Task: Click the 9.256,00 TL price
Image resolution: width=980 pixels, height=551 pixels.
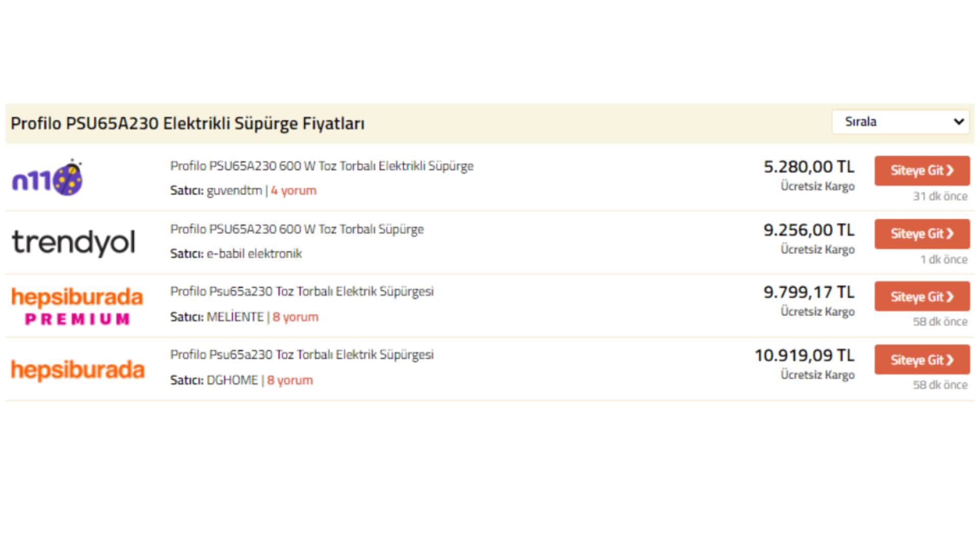Action: (808, 230)
